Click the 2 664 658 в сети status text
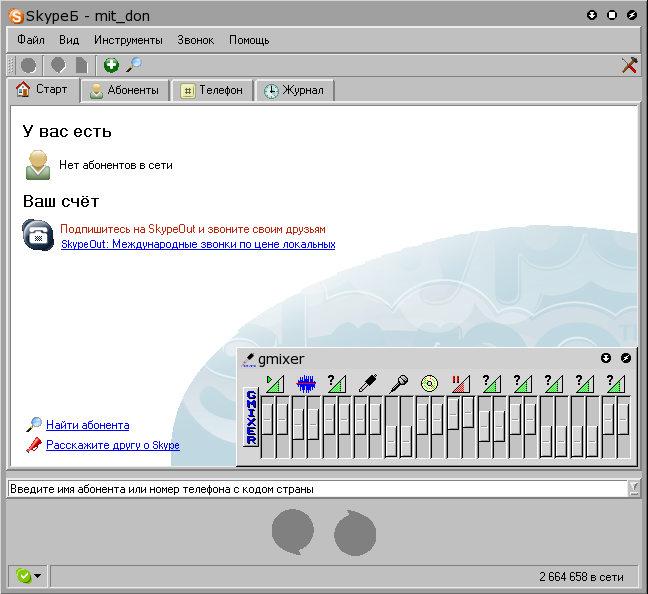 (x=581, y=577)
